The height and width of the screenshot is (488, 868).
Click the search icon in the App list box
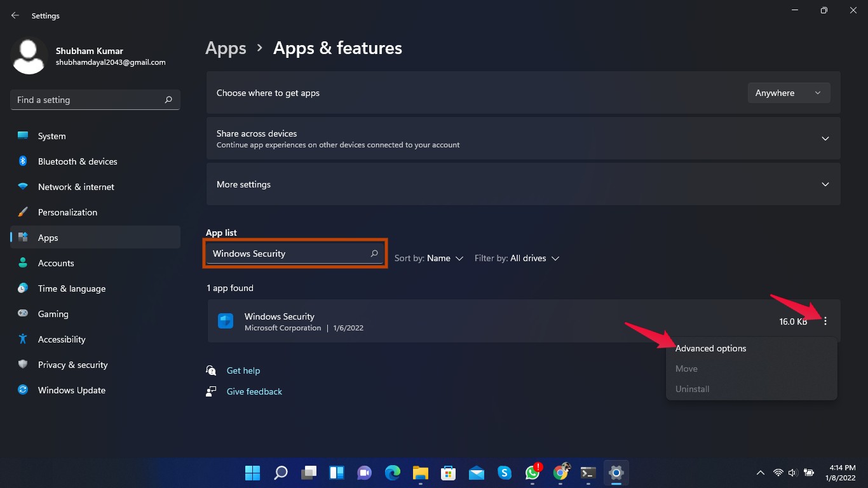(x=374, y=254)
